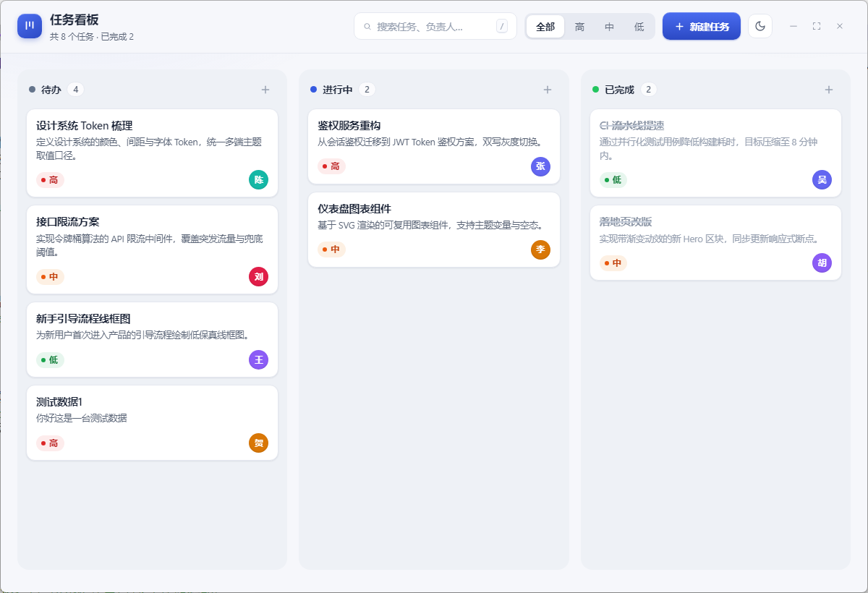Click the 进行中 count badge 2
868x593 pixels.
click(367, 90)
